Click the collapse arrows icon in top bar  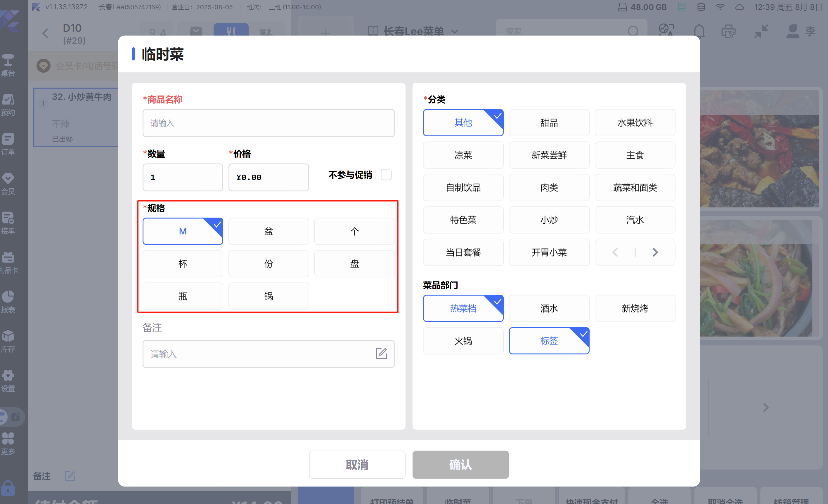click(761, 31)
